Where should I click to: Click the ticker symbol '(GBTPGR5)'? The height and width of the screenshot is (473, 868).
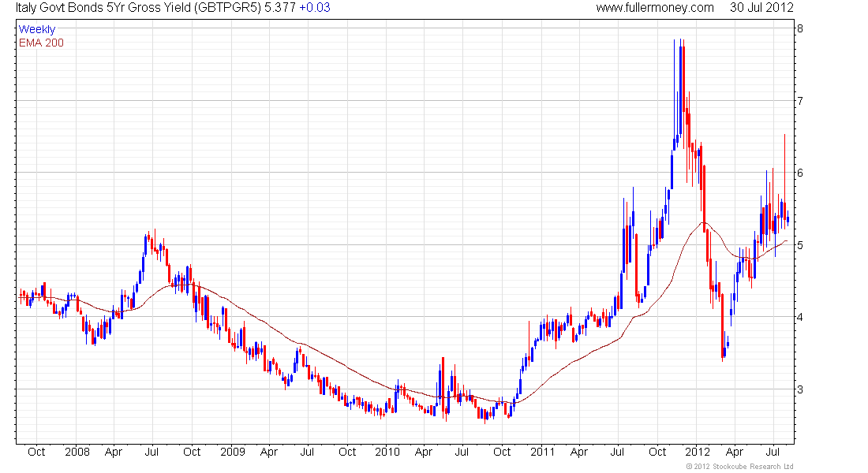coord(227,8)
